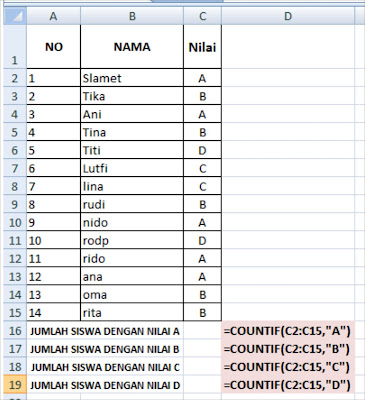Image resolution: width=365 pixels, height=400 pixels.
Task: Click the Nilai header cell
Action: click(x=202, y=47)
